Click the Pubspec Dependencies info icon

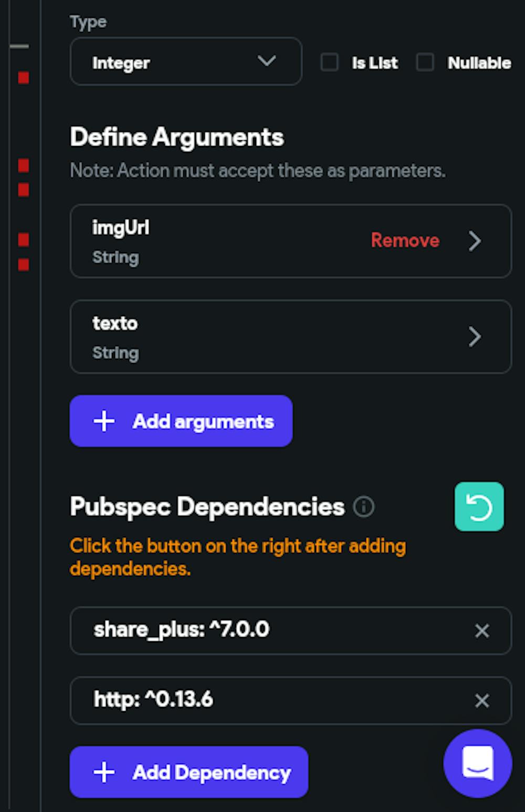tap(363, 507)
